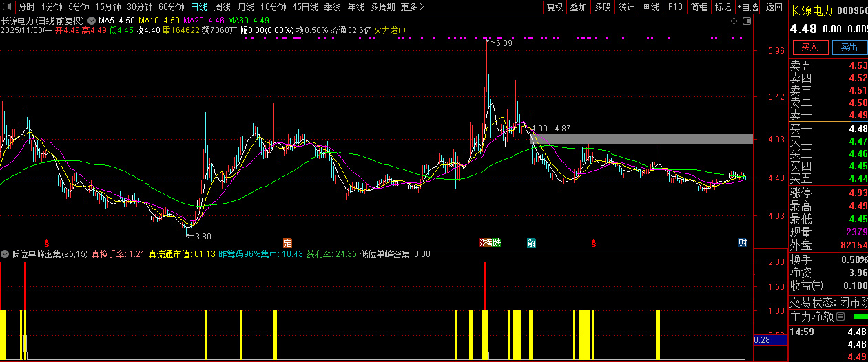Select the 日线 daily chart tab

click(198, 7)
